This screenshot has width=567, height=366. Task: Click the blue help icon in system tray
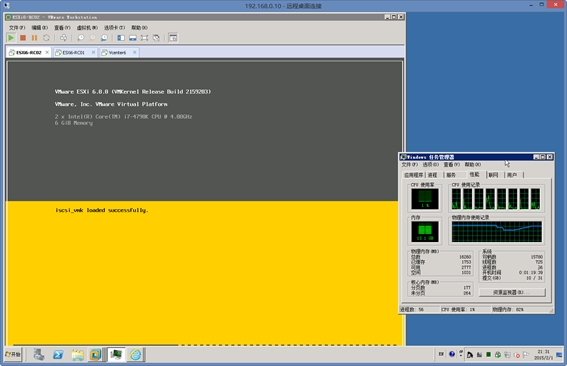[452, 354]
